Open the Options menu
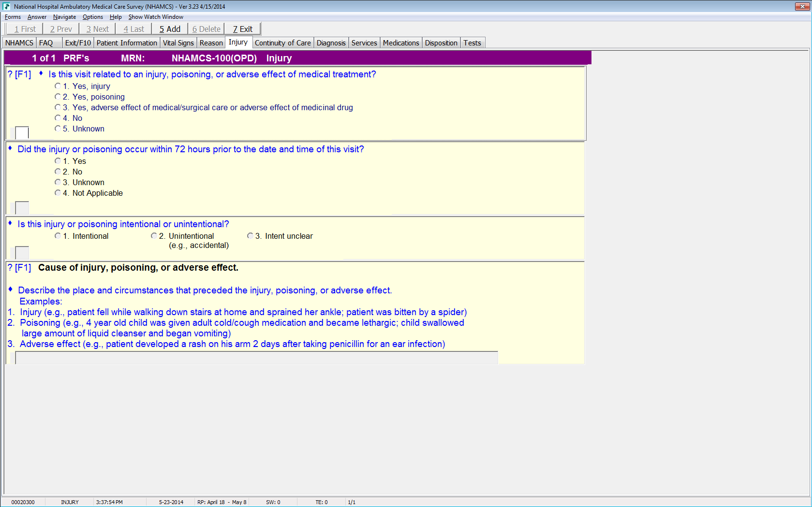The width and height of the screenshot is (812, 507). pos(92,17)
